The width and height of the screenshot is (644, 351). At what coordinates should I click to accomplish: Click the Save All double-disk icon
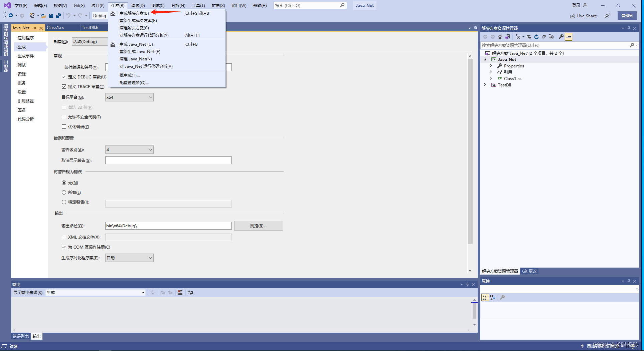58,15
